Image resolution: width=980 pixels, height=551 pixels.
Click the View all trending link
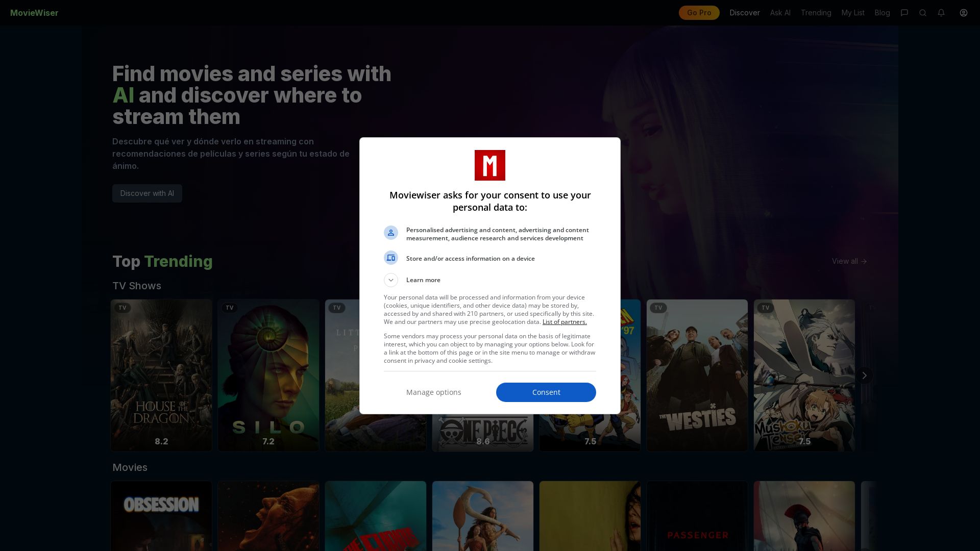point(849,261)
